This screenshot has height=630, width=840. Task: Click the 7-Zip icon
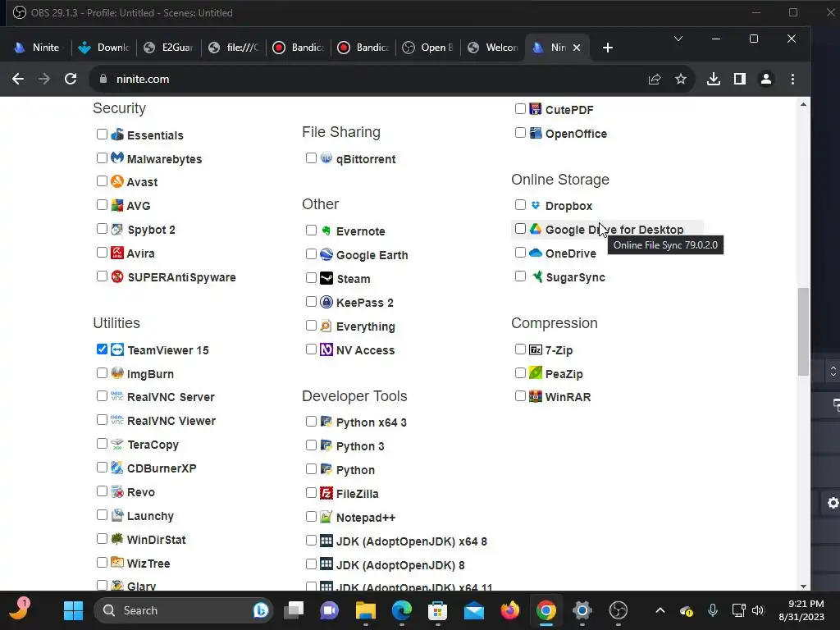click(536, 349)
